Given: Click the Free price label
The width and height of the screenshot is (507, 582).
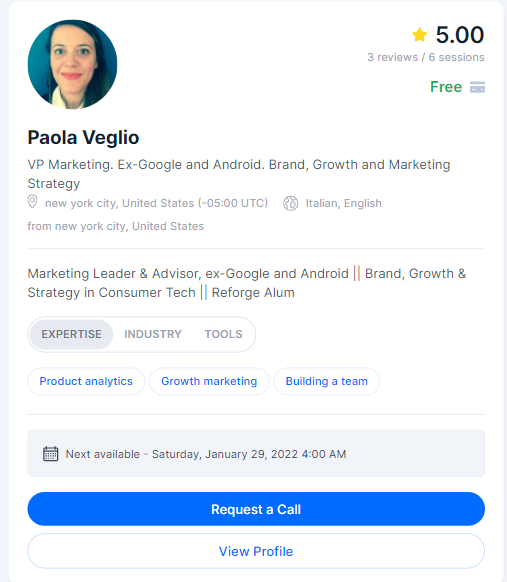Looking at the screenshot, I should click(x=446, y=87).
